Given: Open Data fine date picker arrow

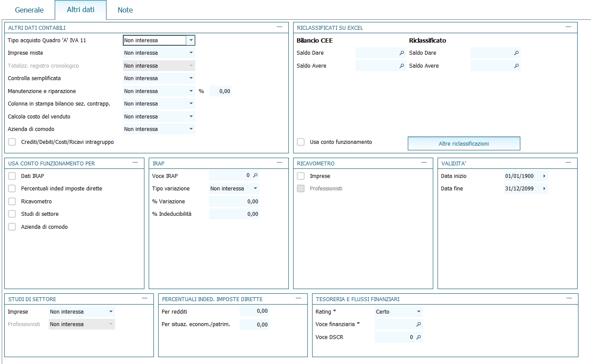Looking at the screenshot, I should tap(544, 189).
